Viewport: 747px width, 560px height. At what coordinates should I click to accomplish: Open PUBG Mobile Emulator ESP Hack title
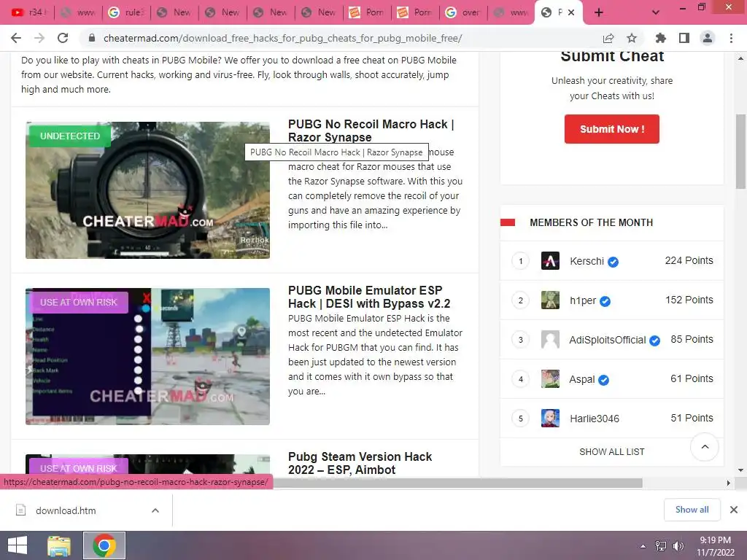click(x=369, y=297)
